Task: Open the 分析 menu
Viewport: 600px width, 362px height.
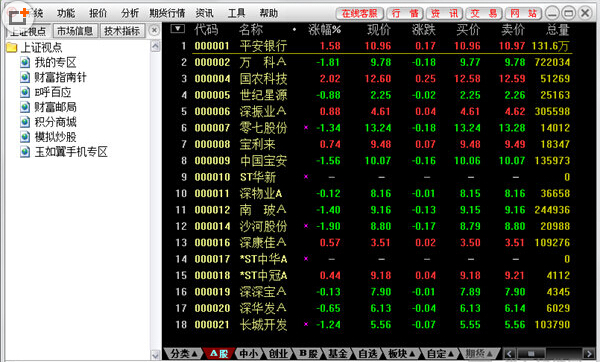Action: click(x=130, y=13)
